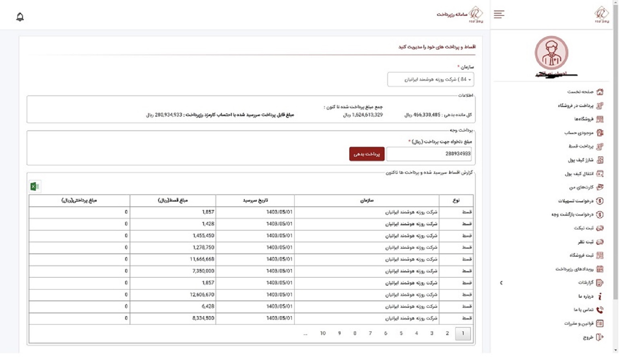Image resolution: width=644 pixels, height=362 pixels.
Task: Export the installments table via Excel icon
Action: click(34, 186)
